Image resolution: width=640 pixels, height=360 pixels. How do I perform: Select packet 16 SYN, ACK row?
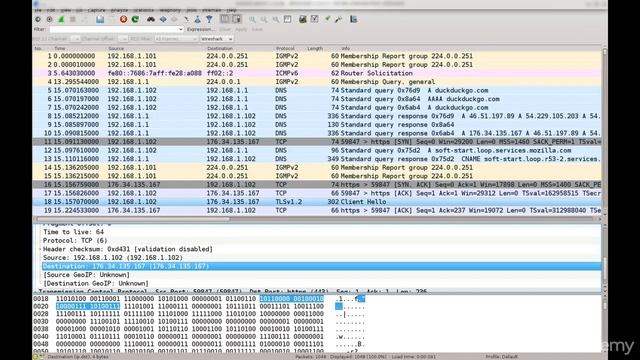click(317, 184)
